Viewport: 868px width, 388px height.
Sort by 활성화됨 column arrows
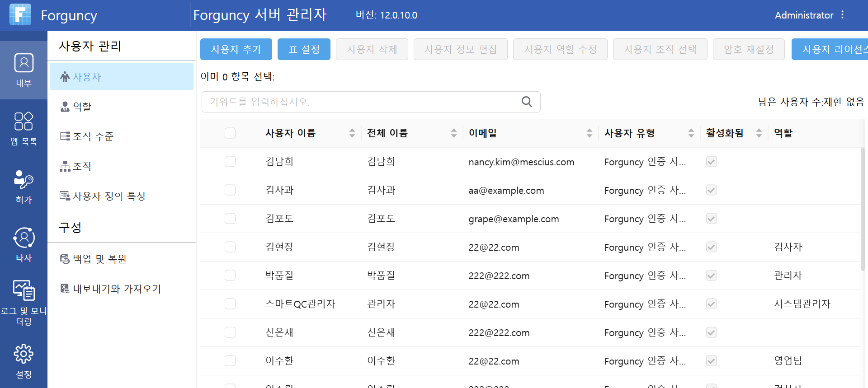759,133
